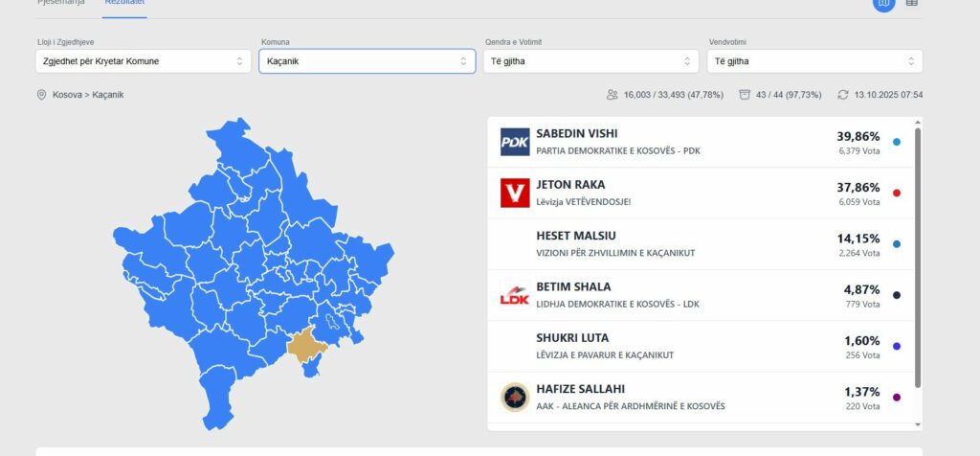Click the highlighted Kaçanik municipality on the map

307,346
